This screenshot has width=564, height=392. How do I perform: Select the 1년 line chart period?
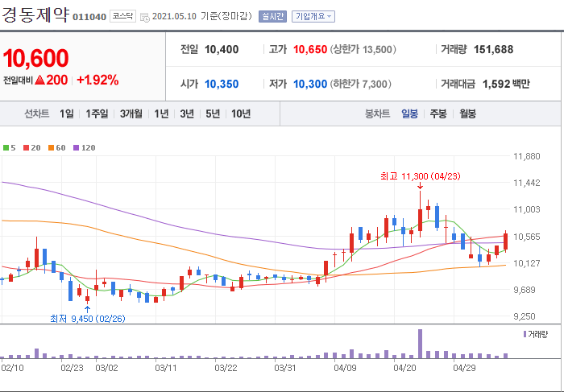point(161,113)
